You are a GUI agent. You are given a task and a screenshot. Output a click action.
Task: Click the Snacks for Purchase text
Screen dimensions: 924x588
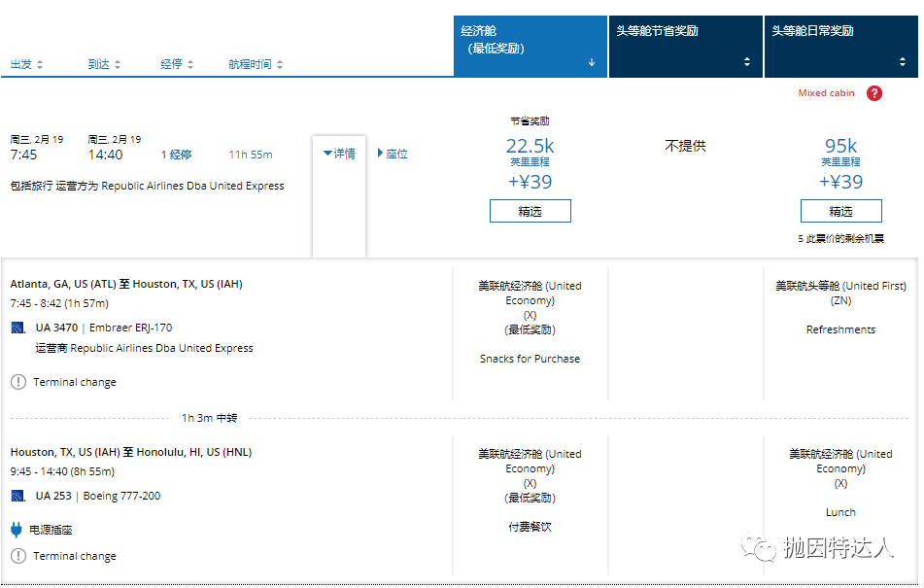(530, 359)
